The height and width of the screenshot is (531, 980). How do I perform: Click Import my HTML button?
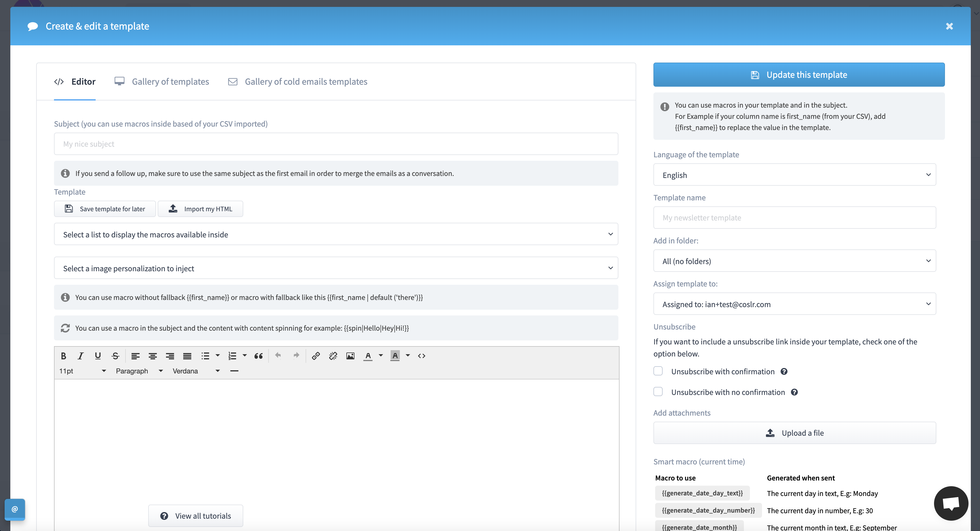click(200, 209)
